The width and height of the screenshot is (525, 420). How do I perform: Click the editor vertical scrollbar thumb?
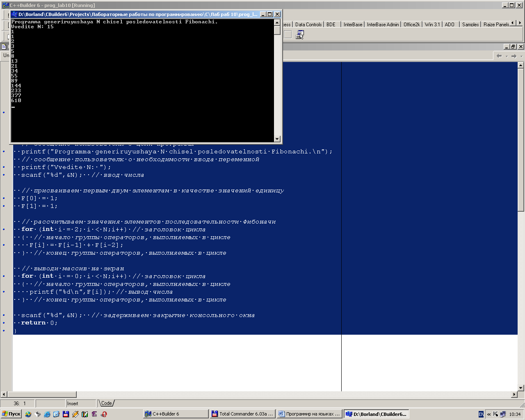[x=521, y=140]
